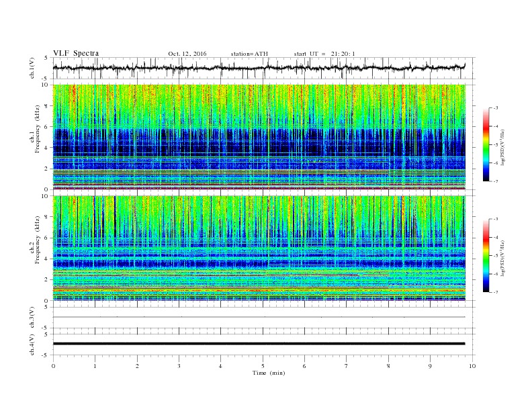Screen dimensions: 532x411
Task: Click the "ch.1(V)" waveform axis label
Action: click(32, 68)
